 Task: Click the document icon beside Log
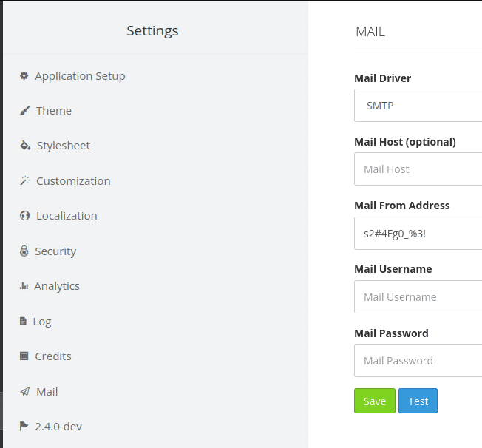coord(23,322)
